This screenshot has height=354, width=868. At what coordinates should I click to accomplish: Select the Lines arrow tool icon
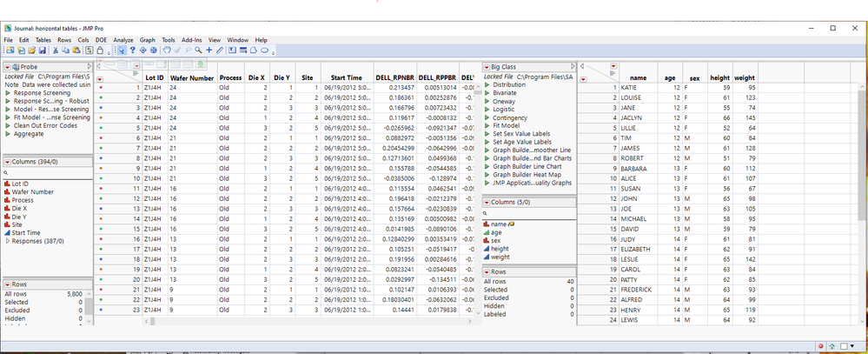click(243, 50)
